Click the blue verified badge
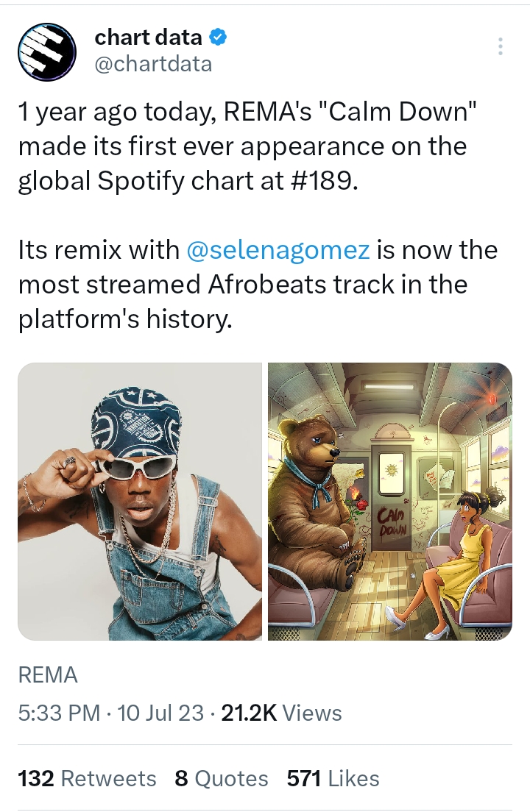The width and height of the screenshot is (530, 812). click(219, 37)
